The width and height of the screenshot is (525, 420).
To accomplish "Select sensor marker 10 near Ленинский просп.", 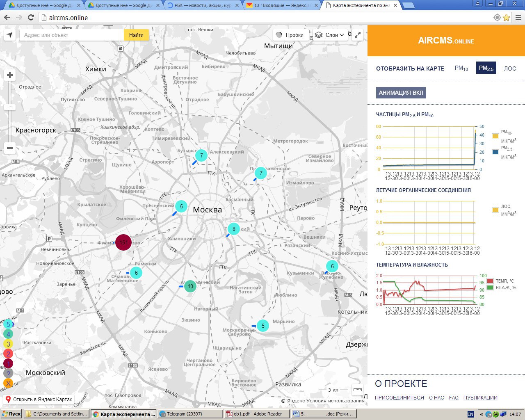I will click(x=190, y=286).
